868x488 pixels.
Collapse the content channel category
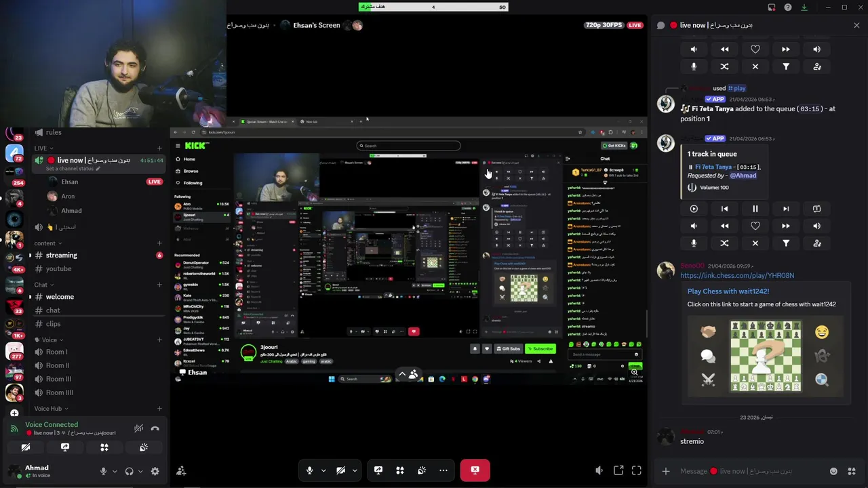[x=48, y=243]
